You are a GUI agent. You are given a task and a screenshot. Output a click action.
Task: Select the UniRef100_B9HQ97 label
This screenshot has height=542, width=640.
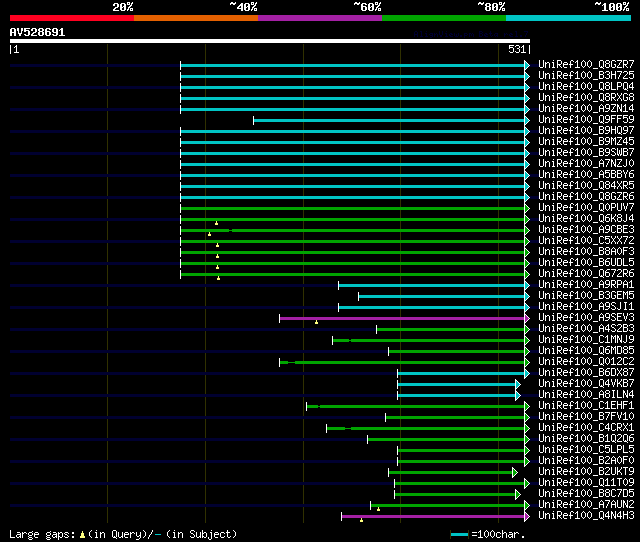point(586,131)
